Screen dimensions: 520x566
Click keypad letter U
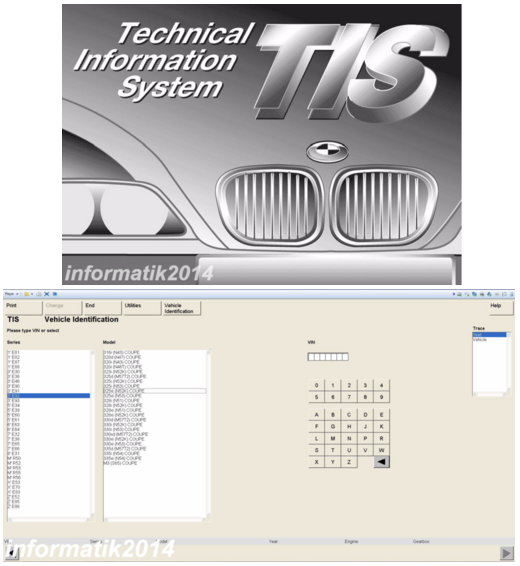pyautogui.click(x=349, y=450)
